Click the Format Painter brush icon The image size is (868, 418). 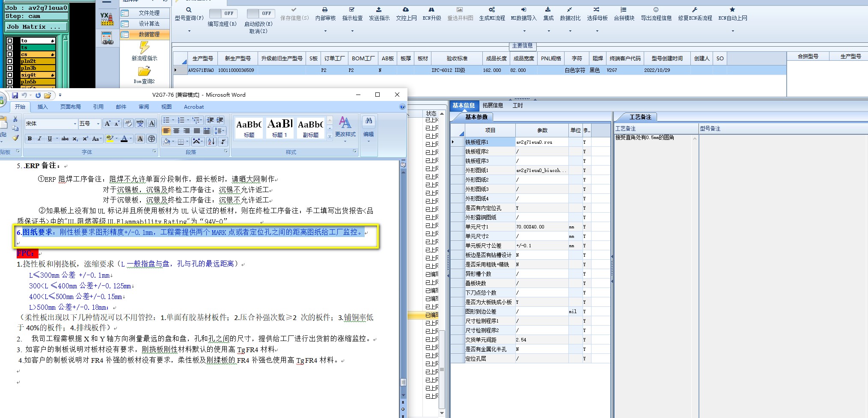(15, 138)
